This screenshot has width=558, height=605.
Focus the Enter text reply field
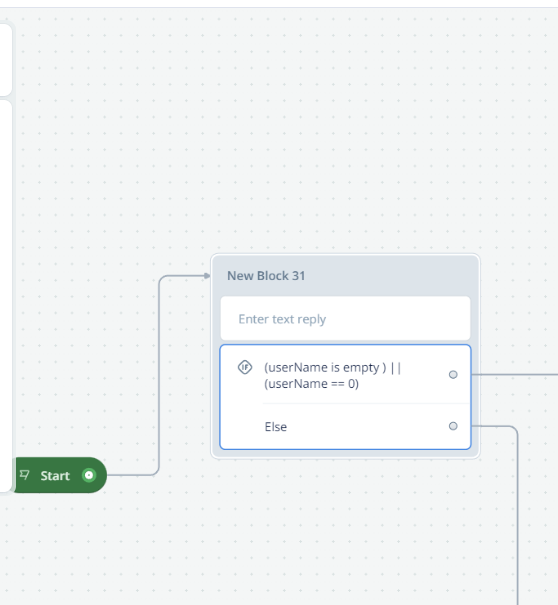click(x=345, y=319)
